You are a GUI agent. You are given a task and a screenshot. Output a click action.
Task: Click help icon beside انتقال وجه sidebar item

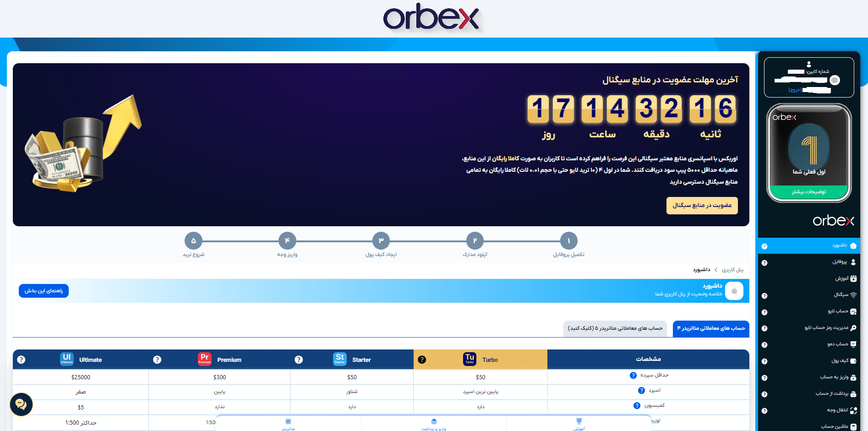pos(764,411)
